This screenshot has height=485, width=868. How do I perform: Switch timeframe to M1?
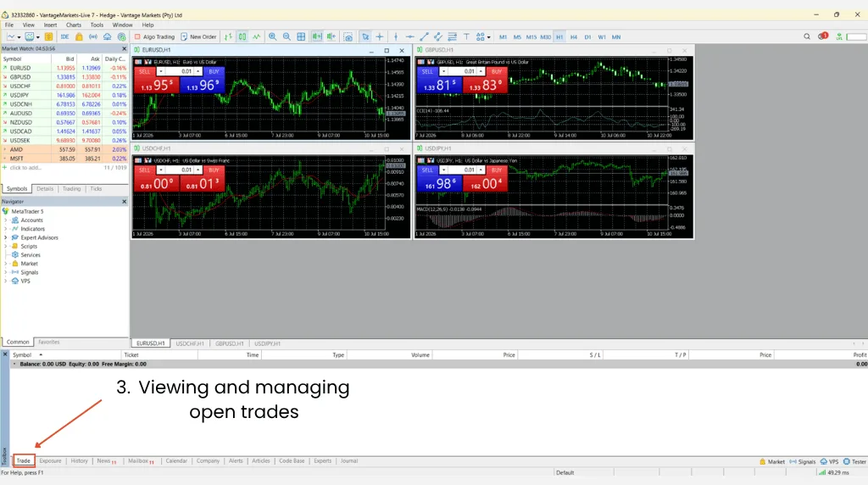point(503,37)
